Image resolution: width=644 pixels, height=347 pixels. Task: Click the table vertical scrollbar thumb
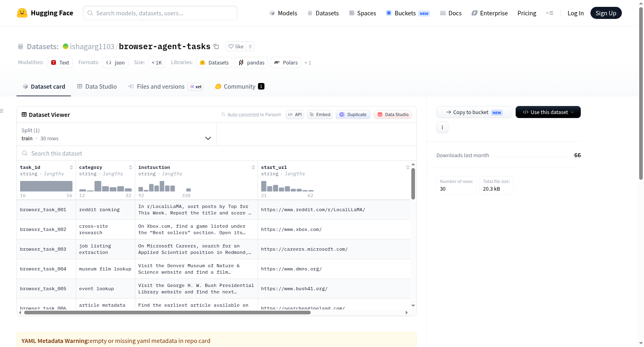click(413, 183)
